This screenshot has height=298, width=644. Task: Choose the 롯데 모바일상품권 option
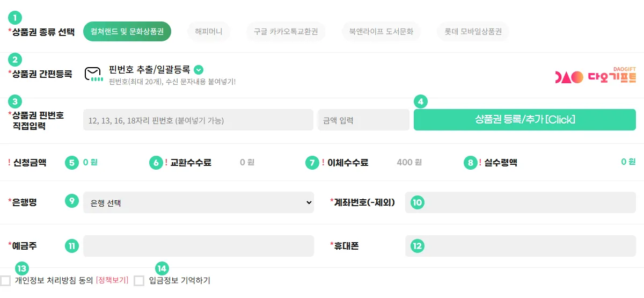tap(473, 32)
